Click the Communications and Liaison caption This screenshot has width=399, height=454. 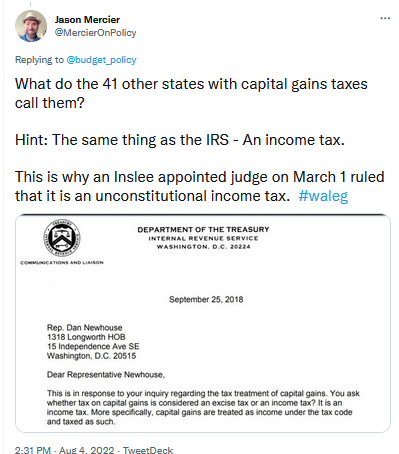click(62, 263)
